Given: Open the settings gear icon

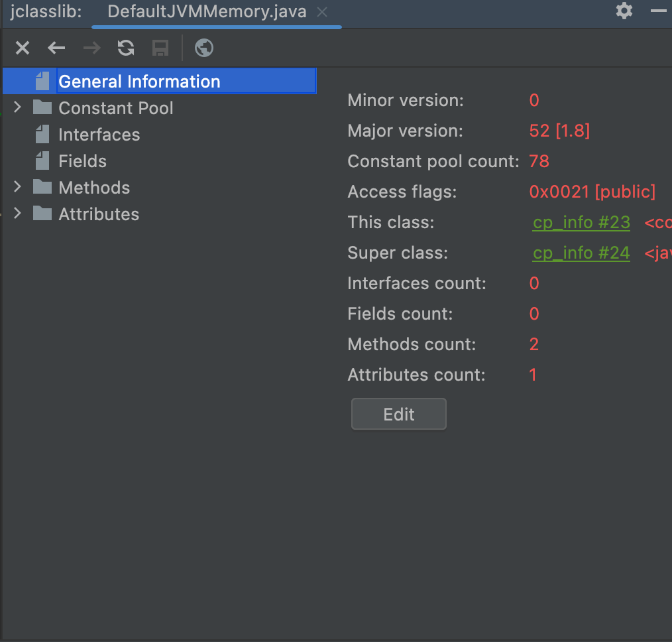Looking at the screenshot, I should point(624,11).
